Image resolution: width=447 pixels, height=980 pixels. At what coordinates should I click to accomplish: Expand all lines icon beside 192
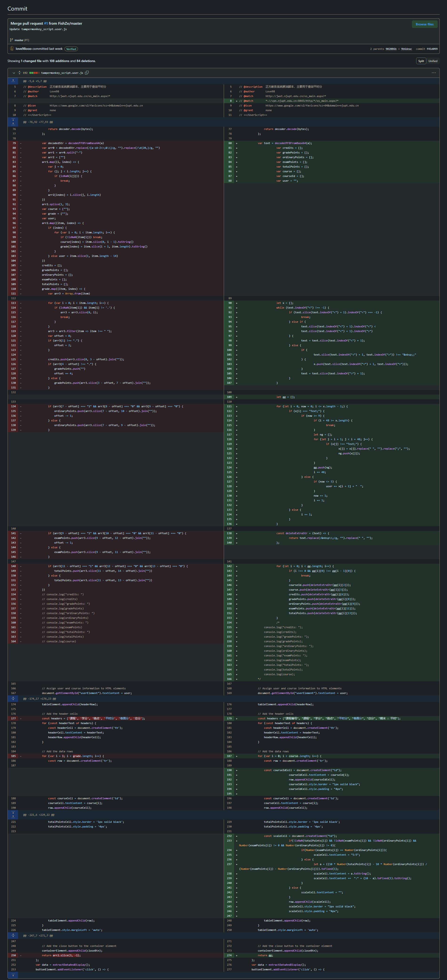20,73
